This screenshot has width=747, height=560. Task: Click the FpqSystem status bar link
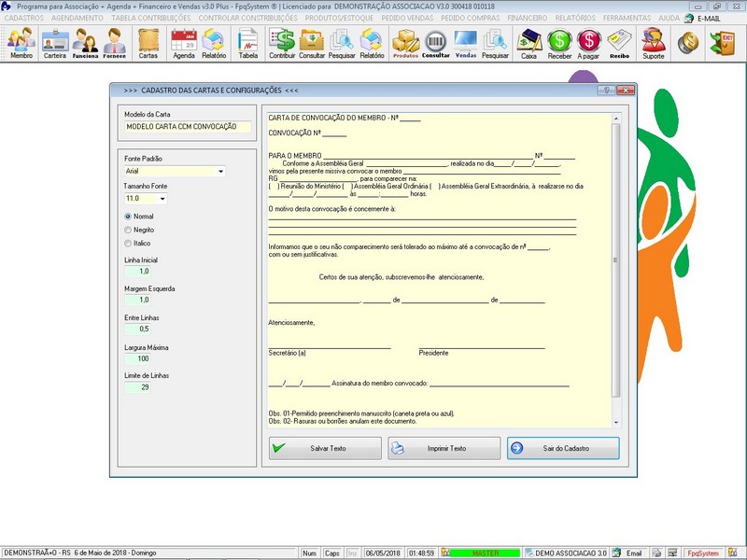(x=703, y=553)
